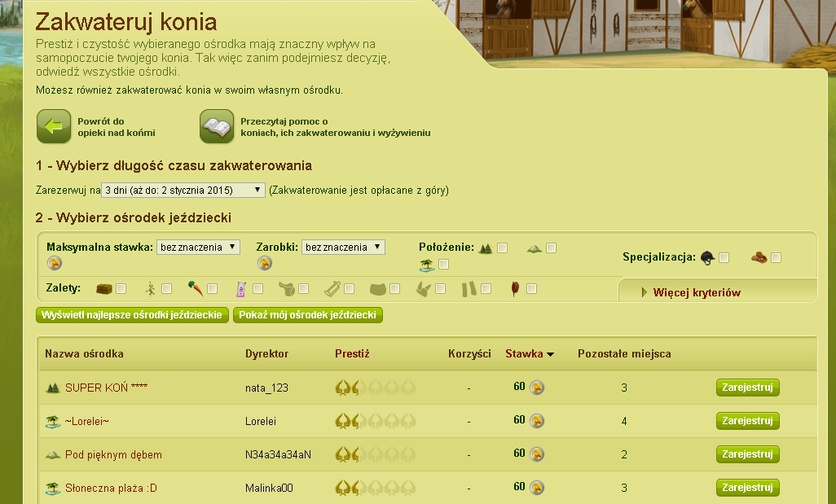The image size is (836, 504).
Task: Click flax plant icon in Zalety
Action: tap(151, 289)
